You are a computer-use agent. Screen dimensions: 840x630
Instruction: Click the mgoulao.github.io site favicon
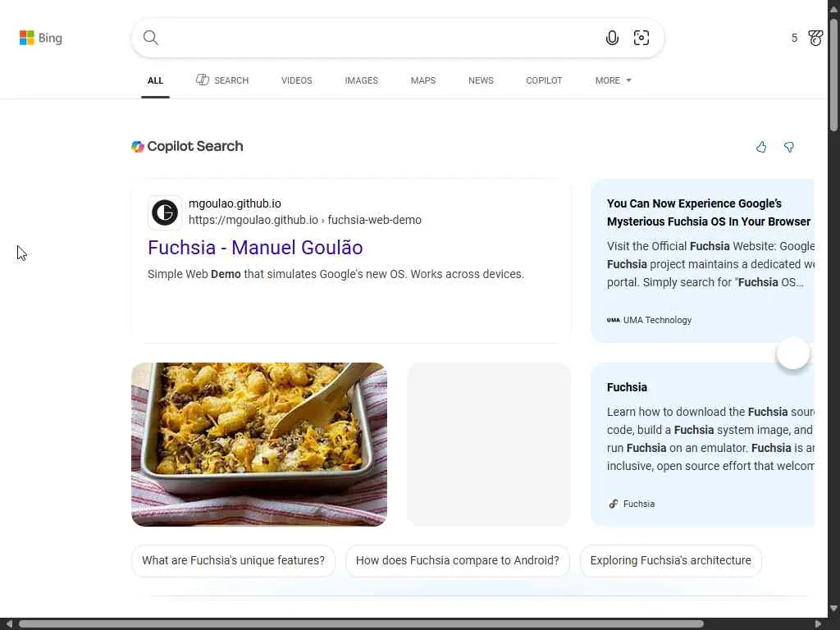[165, 212]
